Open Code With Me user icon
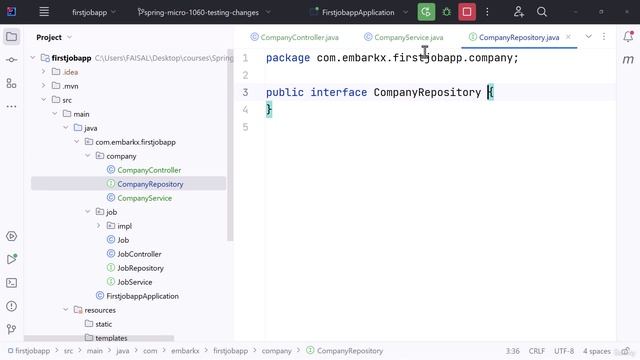The height and width of the screenshot is (360, 640). (519, 12)
